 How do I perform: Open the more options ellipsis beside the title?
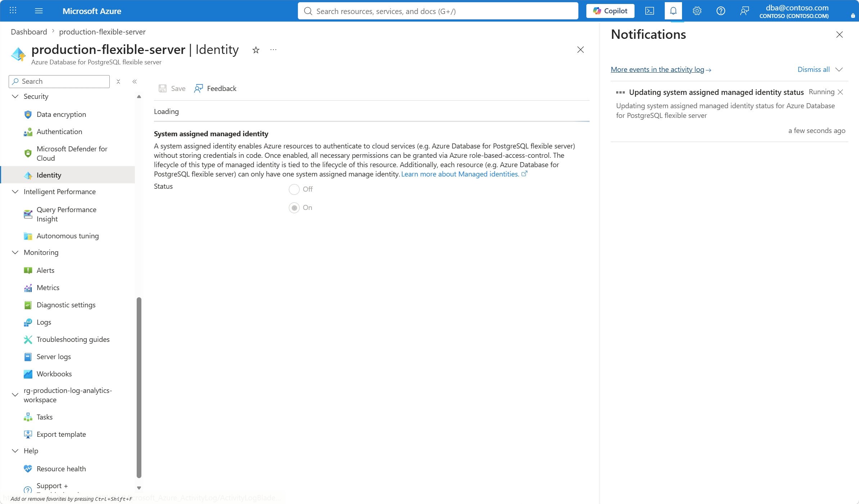(x=273, y=50)
